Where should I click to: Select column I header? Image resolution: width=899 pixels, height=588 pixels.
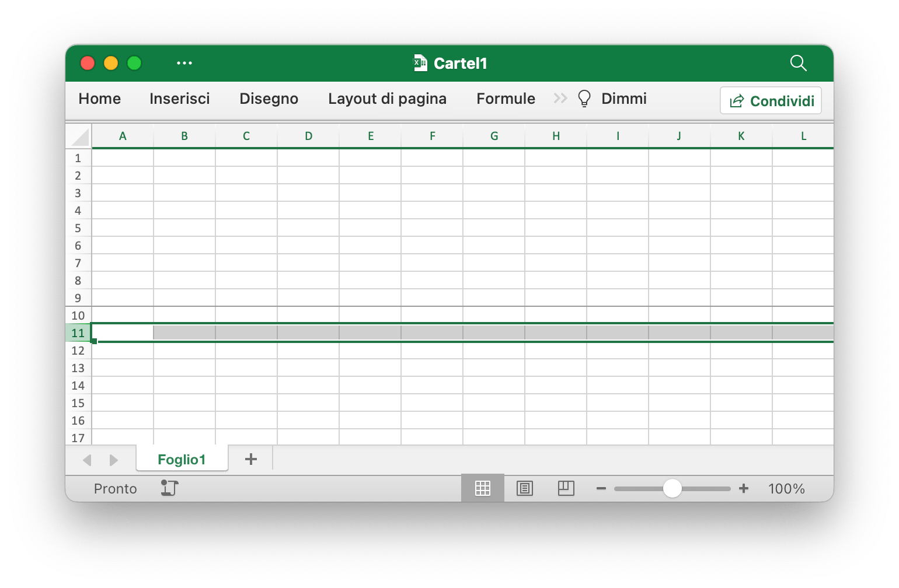[x=618, y=136]
